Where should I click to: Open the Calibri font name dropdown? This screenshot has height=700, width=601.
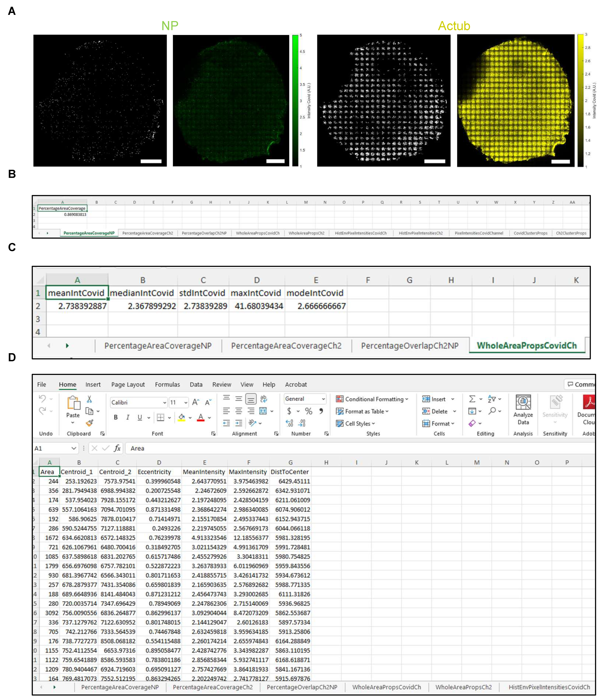(165, 402)
